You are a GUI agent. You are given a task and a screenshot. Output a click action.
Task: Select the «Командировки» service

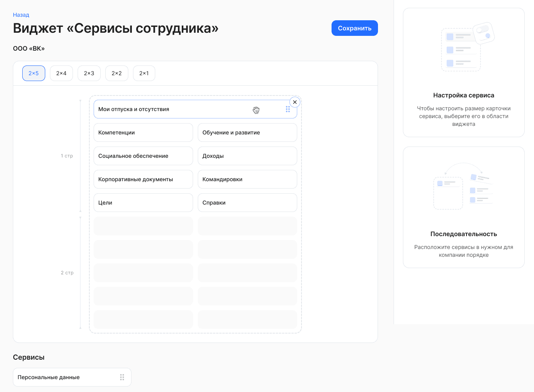pyautogui.click(x=247, y=179)
